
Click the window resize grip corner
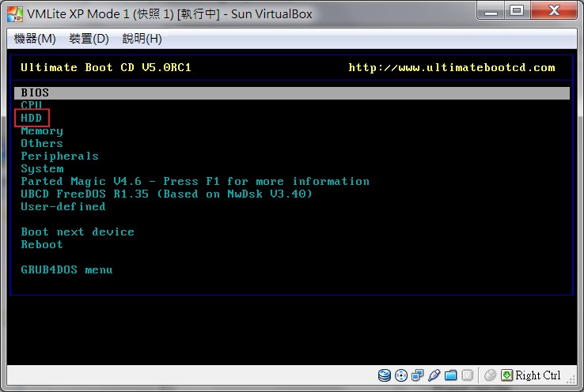[571, 379]
